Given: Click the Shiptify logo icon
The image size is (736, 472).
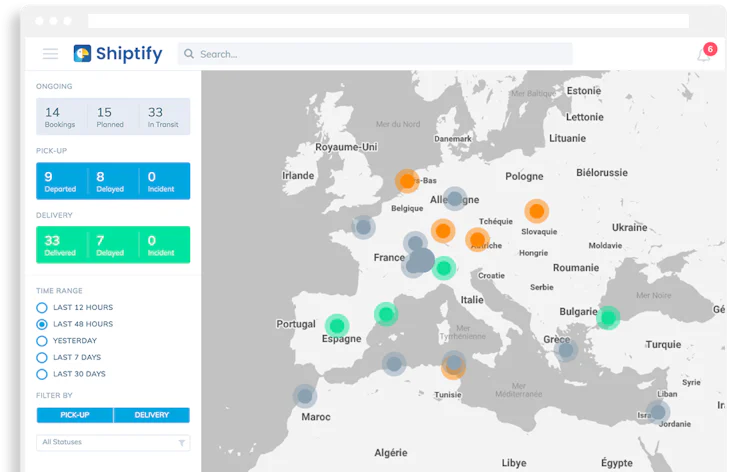Looking at the screenshot, I should [82, 54].
